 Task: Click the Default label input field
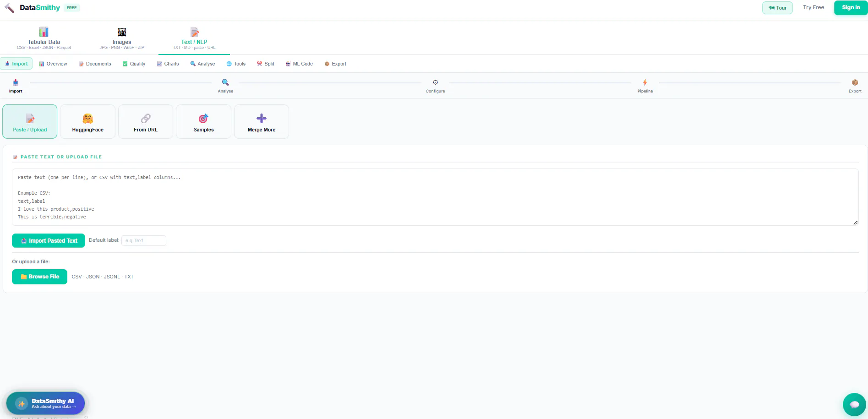pos(144,240)
